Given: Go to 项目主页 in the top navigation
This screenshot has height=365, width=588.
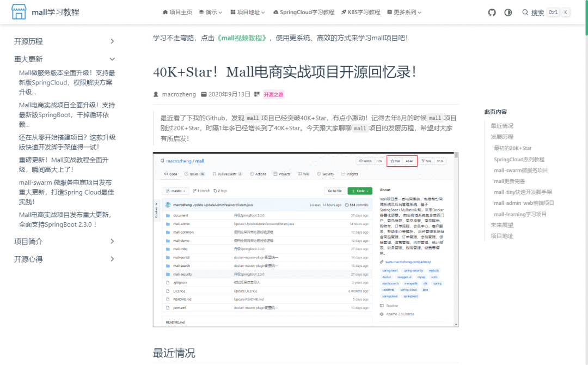Looking at the screenshot, I should click(177, 13).
